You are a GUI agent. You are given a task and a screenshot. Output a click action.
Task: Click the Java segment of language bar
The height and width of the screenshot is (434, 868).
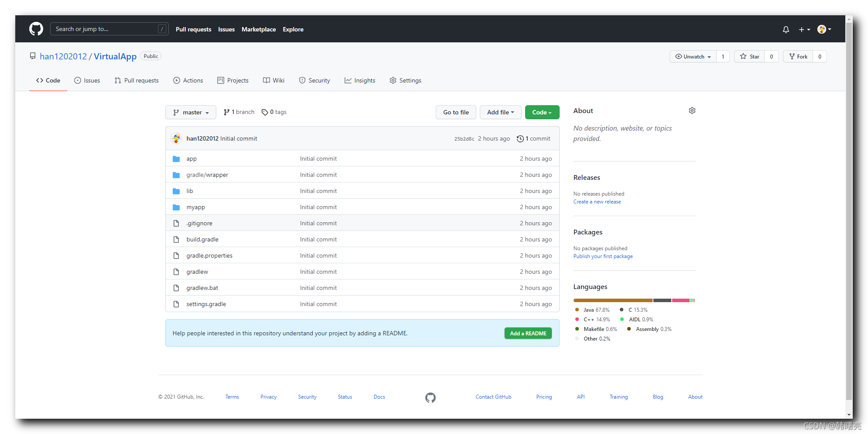[x=613, y=300]
